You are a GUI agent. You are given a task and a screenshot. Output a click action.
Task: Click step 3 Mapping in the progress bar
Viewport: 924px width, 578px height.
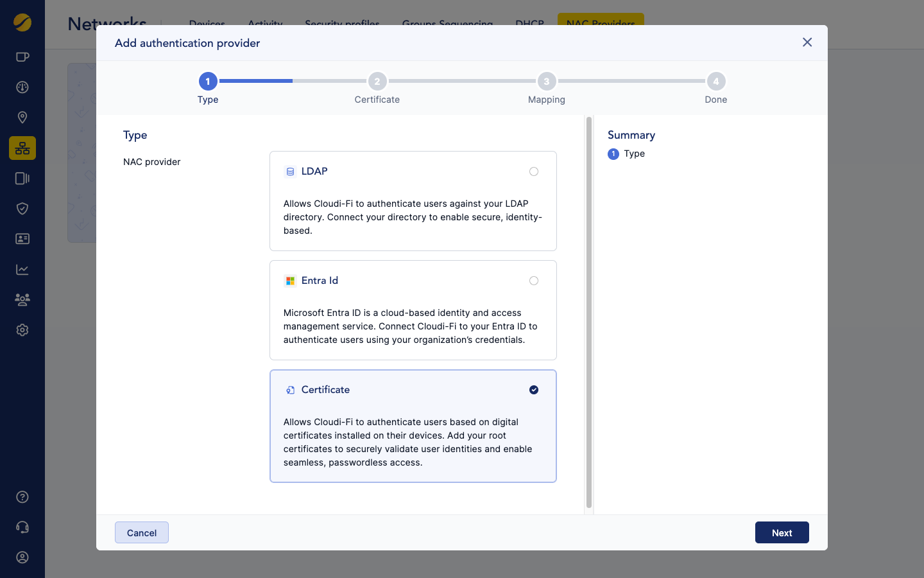click(546, 81)
